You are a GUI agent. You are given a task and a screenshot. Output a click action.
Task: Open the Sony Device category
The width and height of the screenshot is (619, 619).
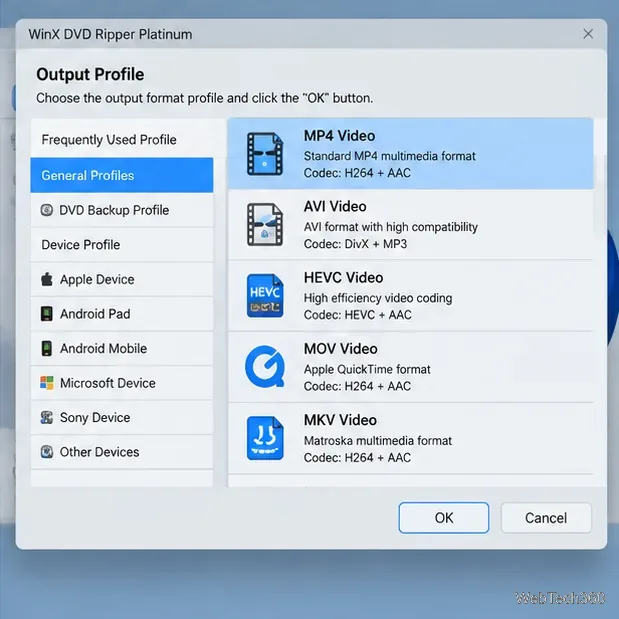click(x=122, y=417)
